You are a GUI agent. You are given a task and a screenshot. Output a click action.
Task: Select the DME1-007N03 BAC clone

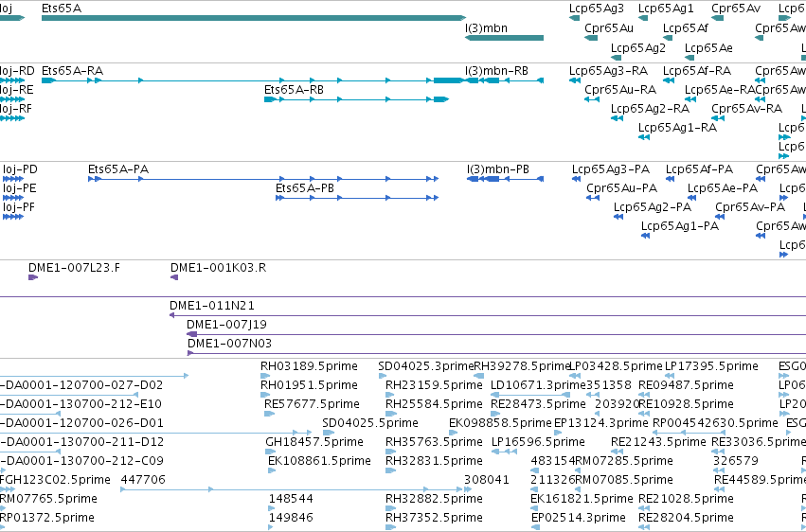click(x=496, y=353)
